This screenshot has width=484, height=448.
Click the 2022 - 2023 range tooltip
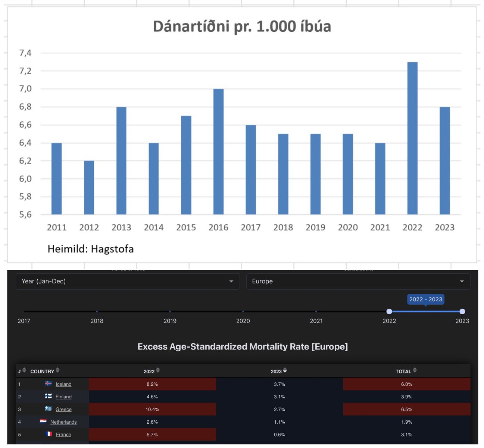[426, 299]
